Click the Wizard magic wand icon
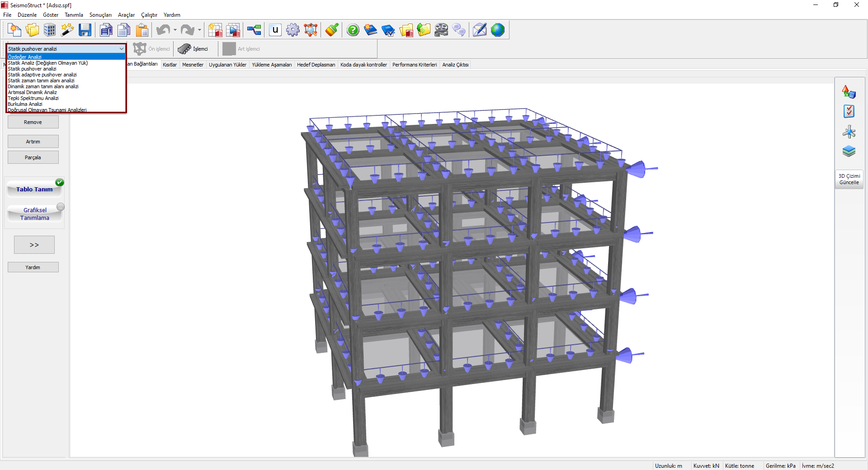 pos(67,30)
